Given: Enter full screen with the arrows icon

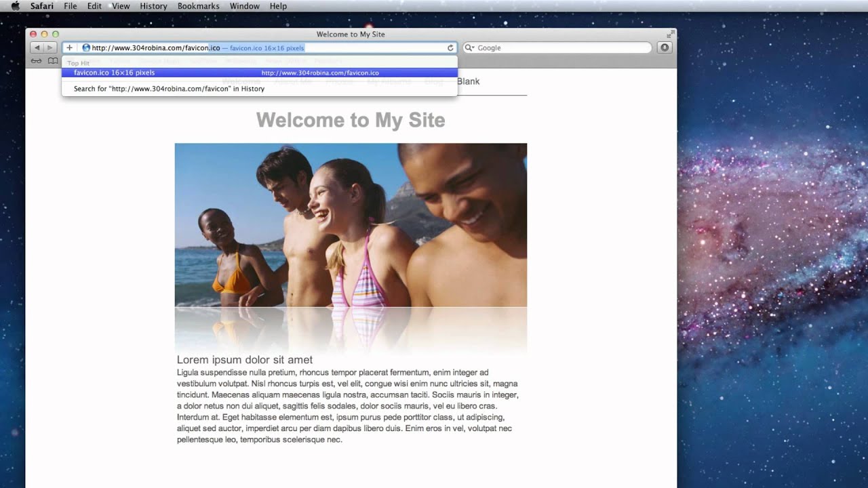Looking at the screenshot, I should click(x=671, y=34).
